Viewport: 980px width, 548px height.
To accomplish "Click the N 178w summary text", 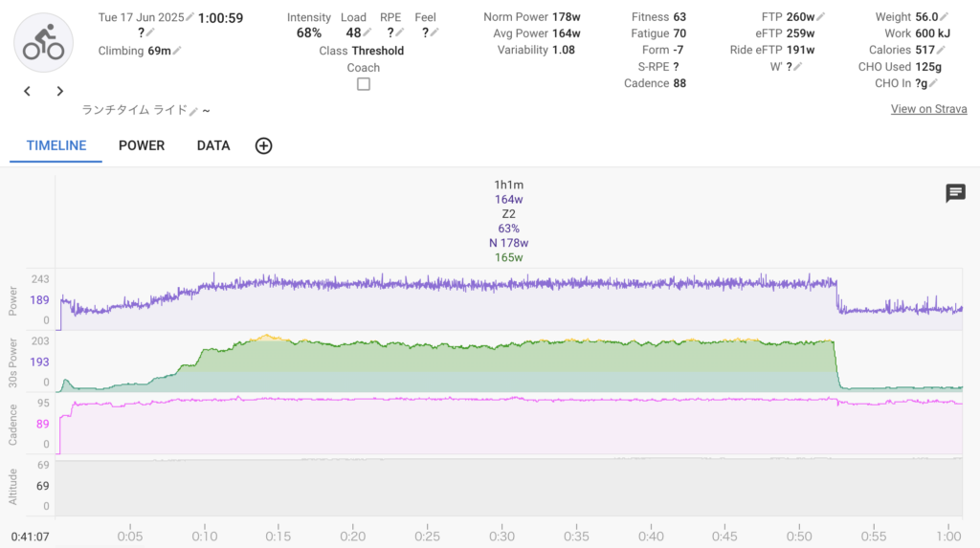I will point(509,243).
